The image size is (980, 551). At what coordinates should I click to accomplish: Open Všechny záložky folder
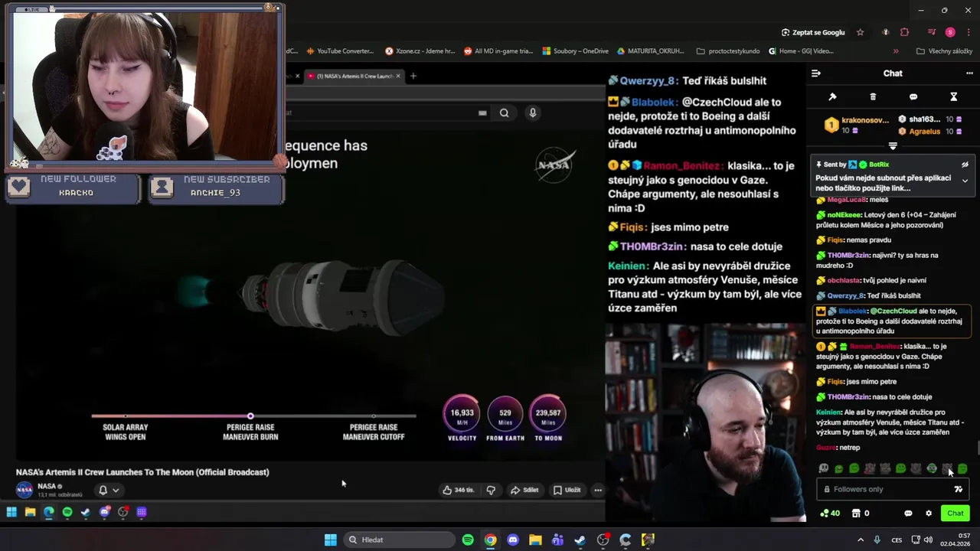point(944,51)
